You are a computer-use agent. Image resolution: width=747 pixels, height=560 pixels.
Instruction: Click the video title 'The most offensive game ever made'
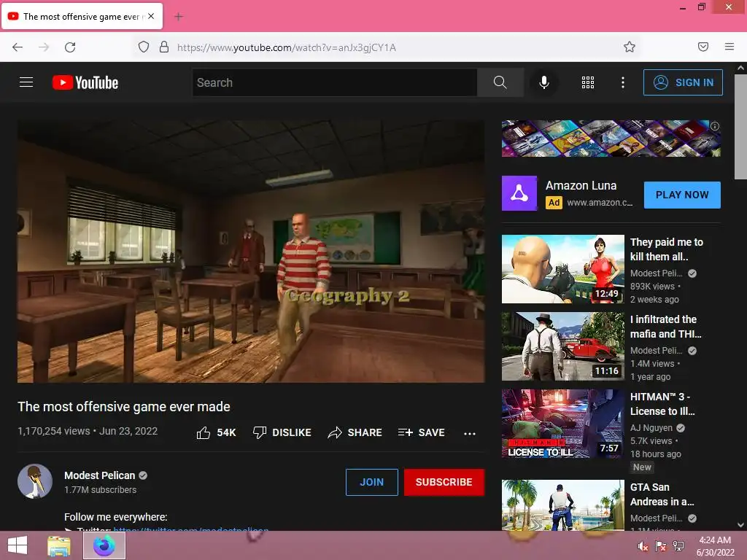[124, 407]
